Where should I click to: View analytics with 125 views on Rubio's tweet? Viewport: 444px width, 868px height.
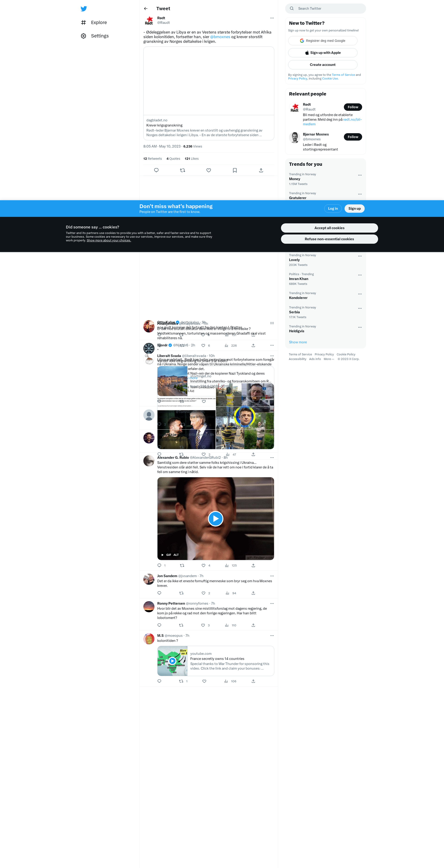tap(231, 565)
